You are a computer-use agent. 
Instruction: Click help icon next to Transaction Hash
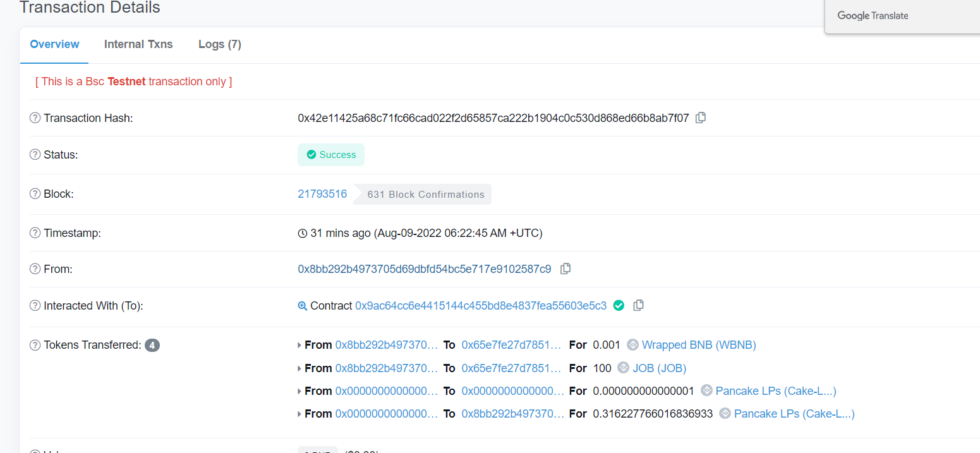tap(35, 118)
